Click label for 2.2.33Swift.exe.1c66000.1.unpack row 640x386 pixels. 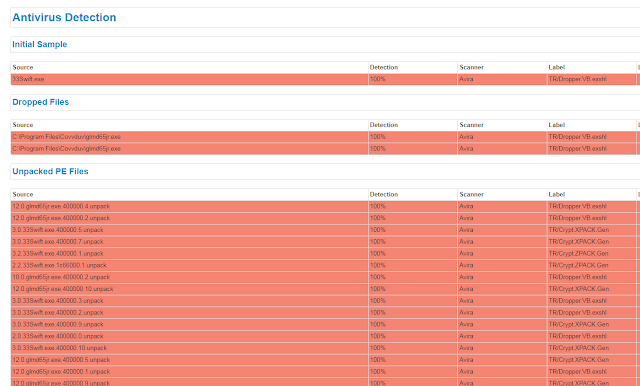(x=591, y=266)
